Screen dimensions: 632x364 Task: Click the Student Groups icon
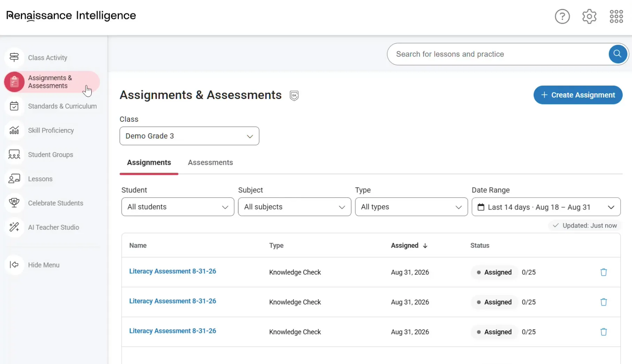pos(14,154)
